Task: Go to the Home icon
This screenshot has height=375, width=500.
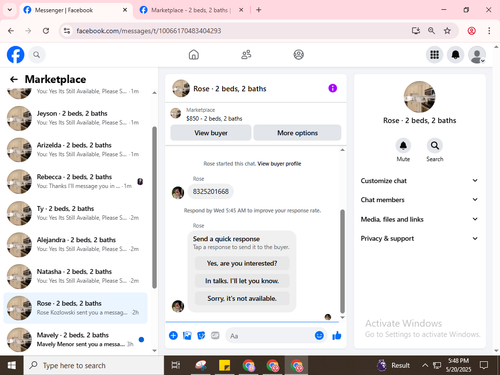Action: coord(194,55)
